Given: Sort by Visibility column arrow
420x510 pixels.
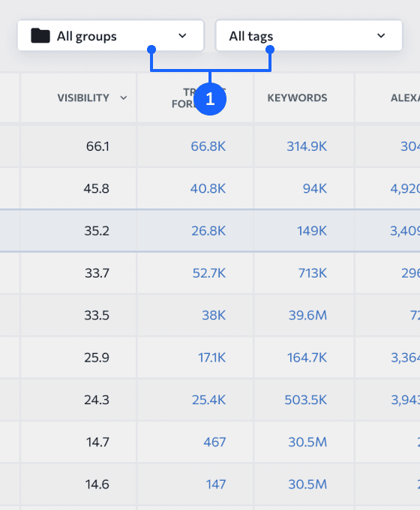Looking at the screenshot, I should (x=123, y=98).
